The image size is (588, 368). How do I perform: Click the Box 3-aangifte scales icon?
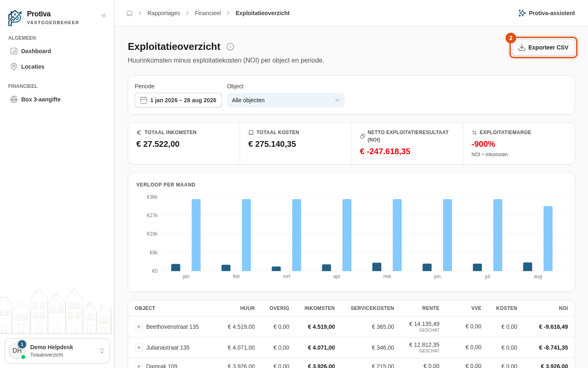point(14,99)
